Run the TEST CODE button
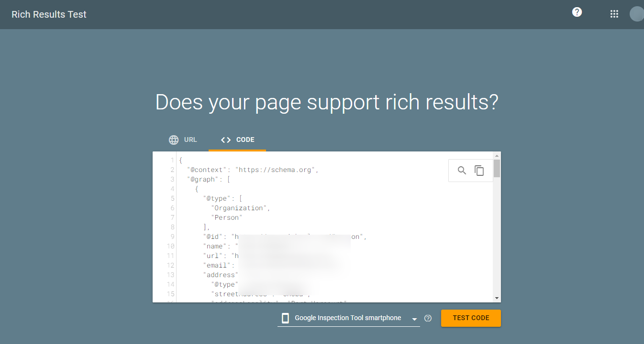Image resolution: width=644 pixels, height=344 pixels. point(471,318)
